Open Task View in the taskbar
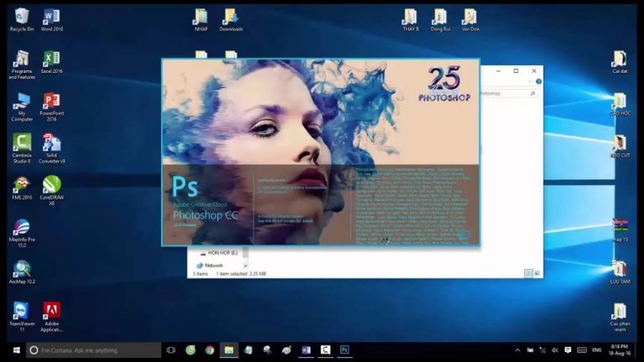644x362 pixels. pos(171,350)
